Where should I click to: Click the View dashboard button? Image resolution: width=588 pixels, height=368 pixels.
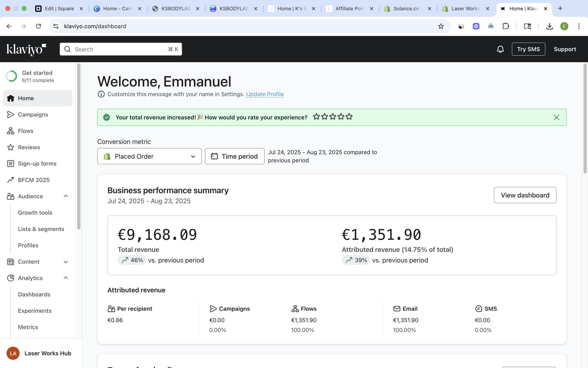click(525, 195)
